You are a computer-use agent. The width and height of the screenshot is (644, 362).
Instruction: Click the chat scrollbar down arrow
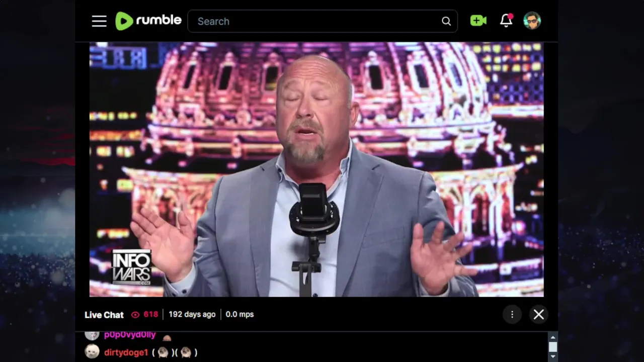(553, 356)
